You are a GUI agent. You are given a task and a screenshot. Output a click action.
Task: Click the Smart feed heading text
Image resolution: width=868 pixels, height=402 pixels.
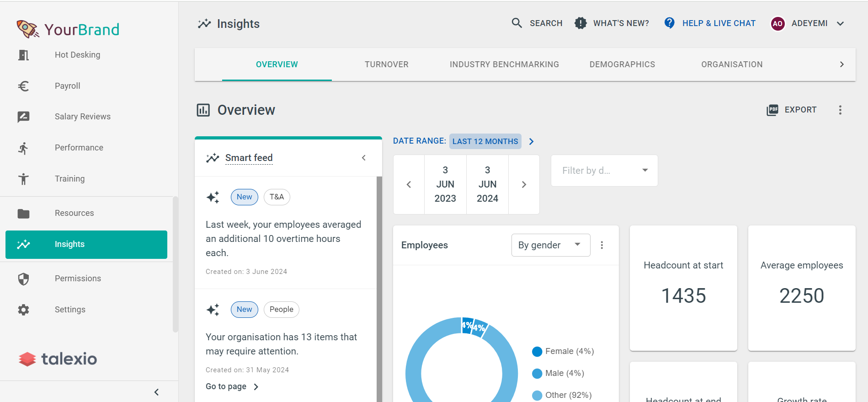pos(249,158)
